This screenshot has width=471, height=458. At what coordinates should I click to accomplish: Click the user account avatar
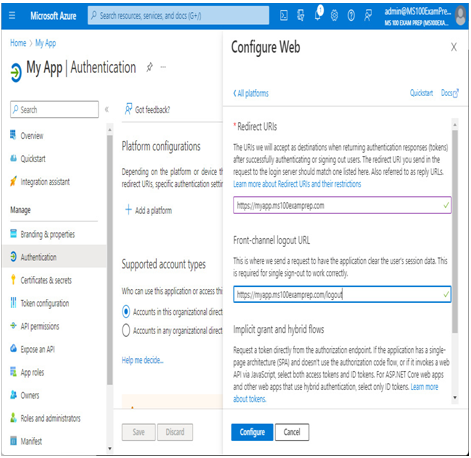pos(461,16)
